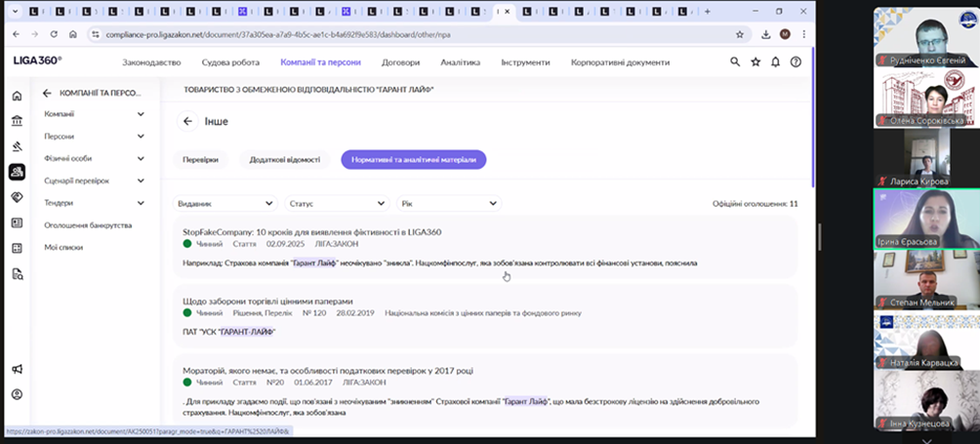Open the Законодавство top menu
Viewport: 980px width, 444px height.
point(151,61)
